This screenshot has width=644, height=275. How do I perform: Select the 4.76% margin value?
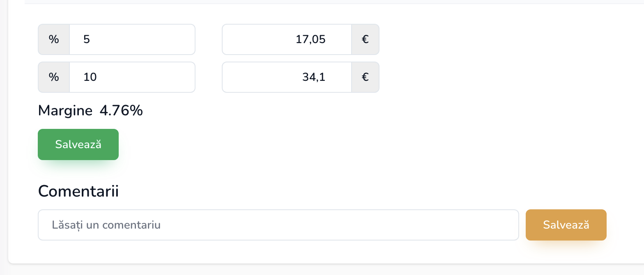pyautogui.click(x=121, y=111)
